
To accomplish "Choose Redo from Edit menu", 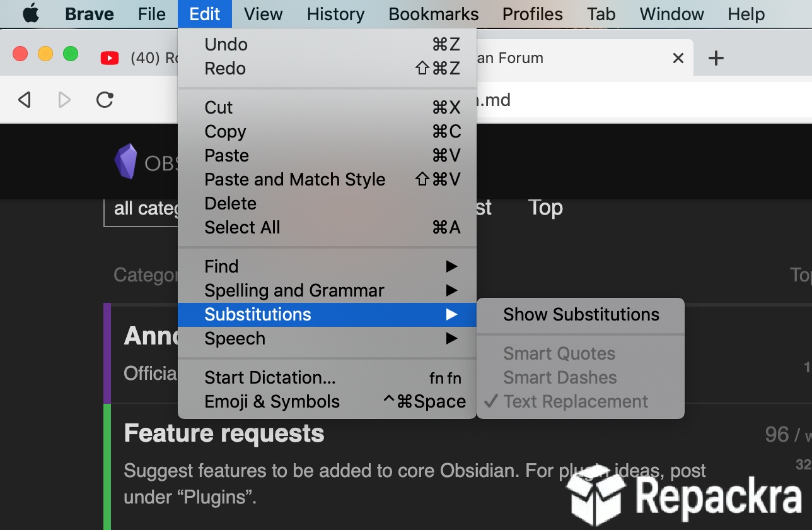I will pos(327,69).
